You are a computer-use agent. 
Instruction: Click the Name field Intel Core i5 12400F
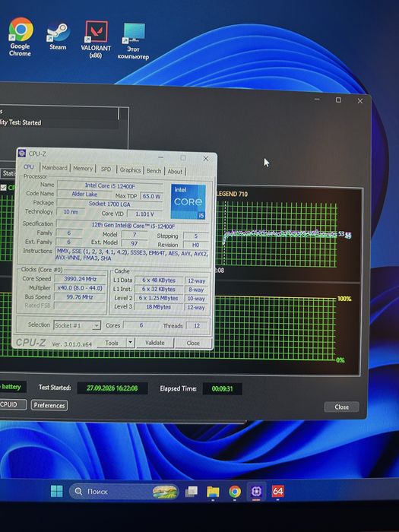pos(109,185)
